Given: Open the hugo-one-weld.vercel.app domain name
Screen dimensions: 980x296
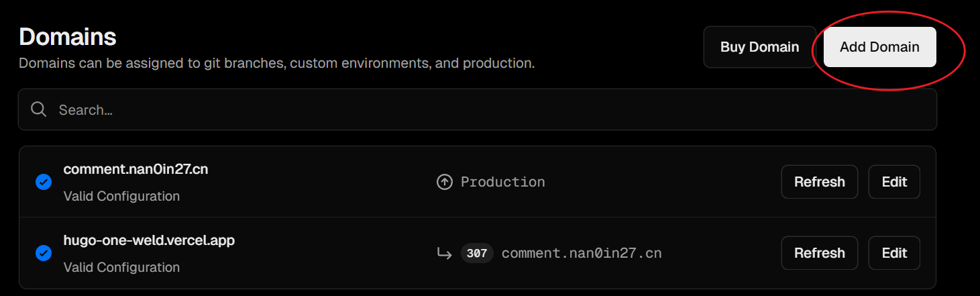Looking at the screenshot, I should tap(149, 240).
